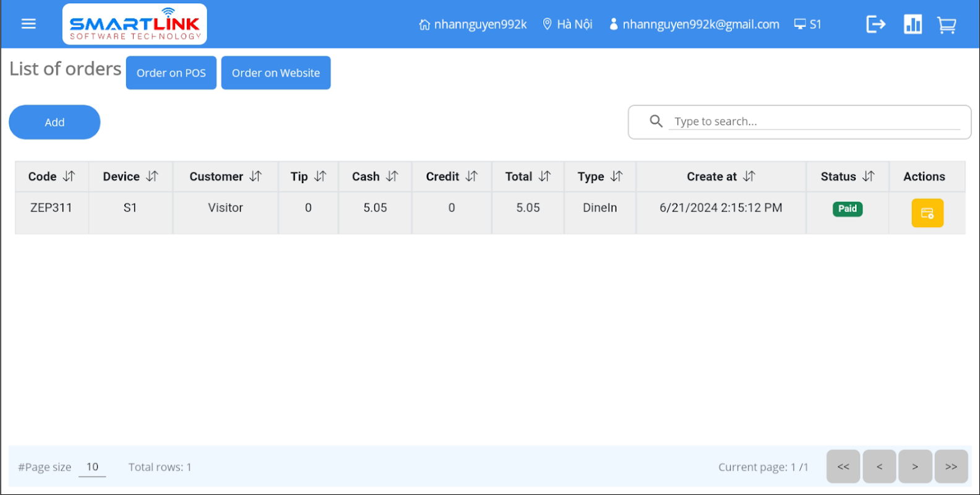Click the List of orders heading

(66, 69)
